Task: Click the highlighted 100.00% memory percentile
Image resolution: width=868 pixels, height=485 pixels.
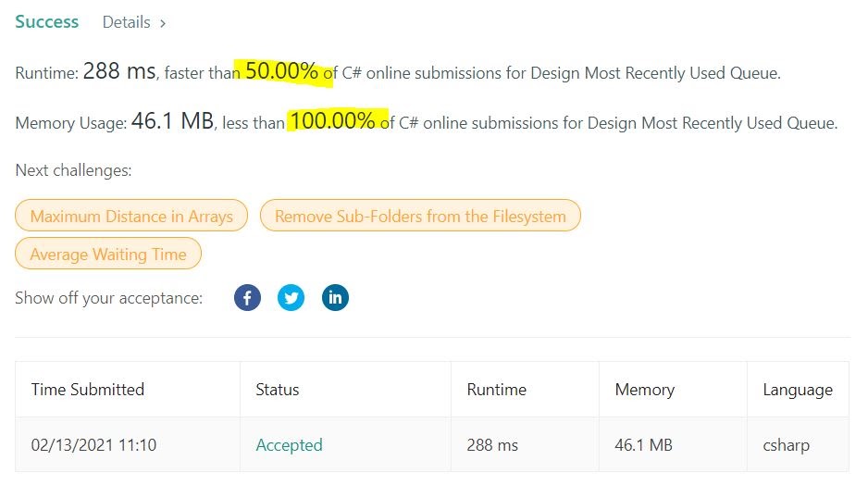Action: [332, 121]
